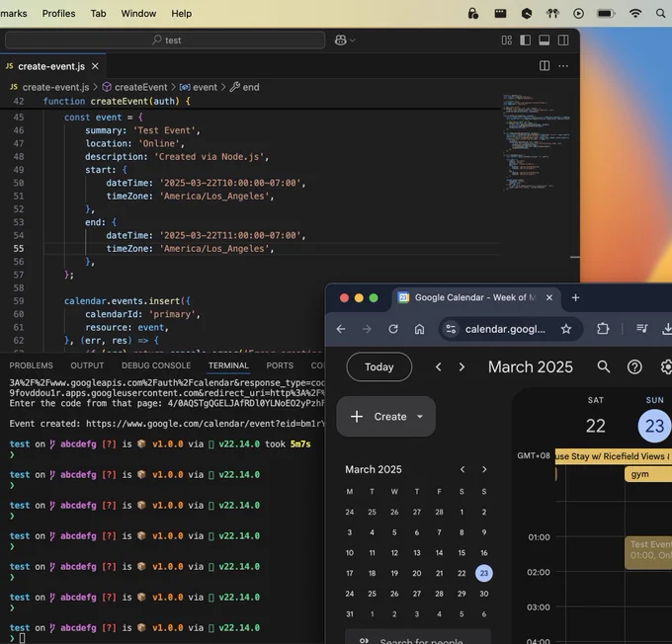
Task: Go to previous month in mini calendar
Action: (462, 469)
